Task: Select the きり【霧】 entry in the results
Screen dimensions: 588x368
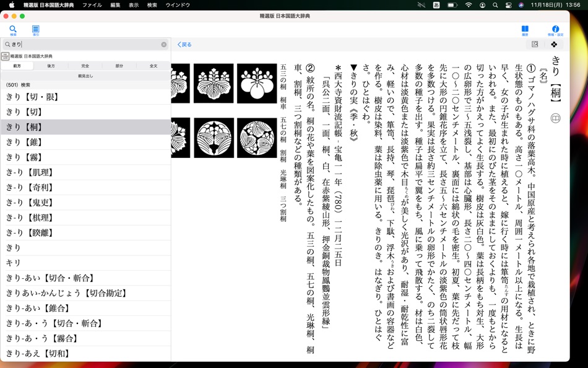Action: pos(37,157)
